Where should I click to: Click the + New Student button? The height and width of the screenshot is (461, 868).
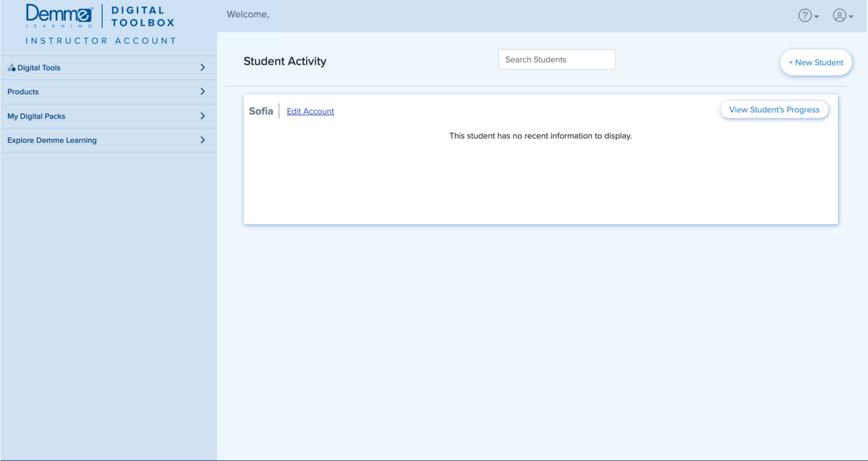coord(816,62)
